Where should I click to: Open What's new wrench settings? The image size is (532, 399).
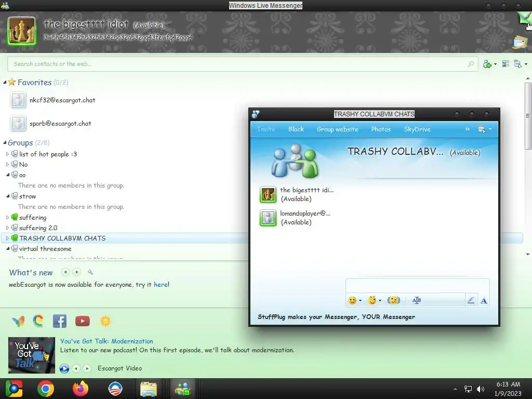[x=90, y=272]
